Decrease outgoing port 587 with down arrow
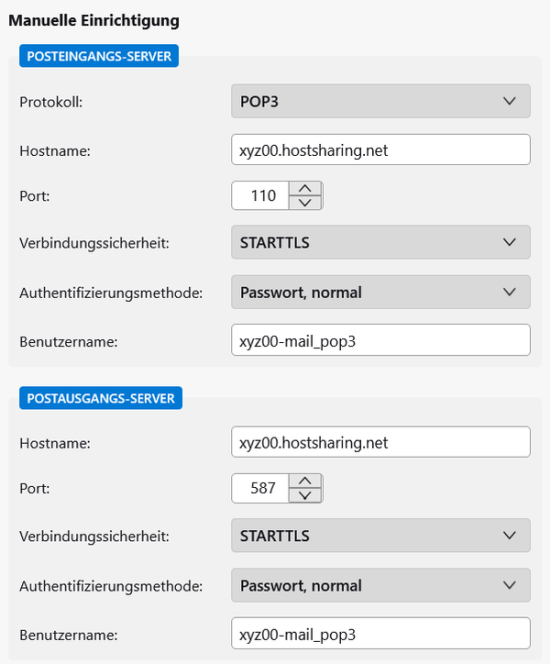Viewport: 550px width, 664px height. point(305,495)
